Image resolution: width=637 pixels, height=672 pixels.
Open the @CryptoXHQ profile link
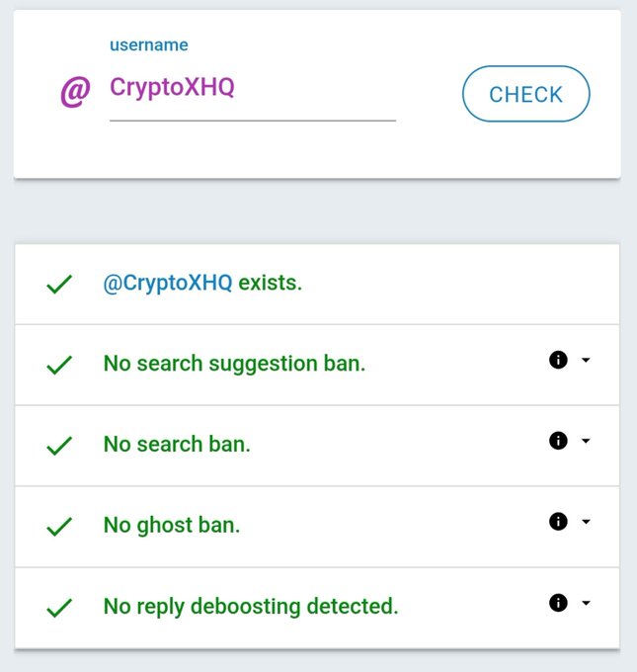(x=168, y=283)
